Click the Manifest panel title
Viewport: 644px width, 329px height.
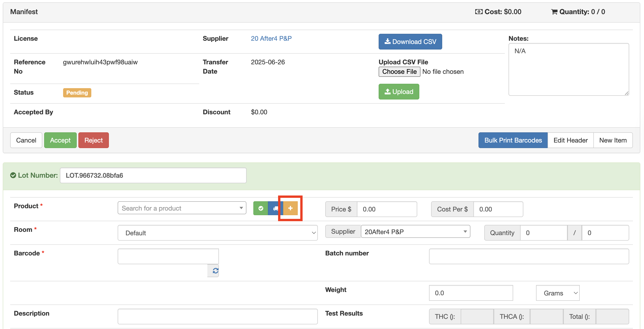tap(24, 12)
